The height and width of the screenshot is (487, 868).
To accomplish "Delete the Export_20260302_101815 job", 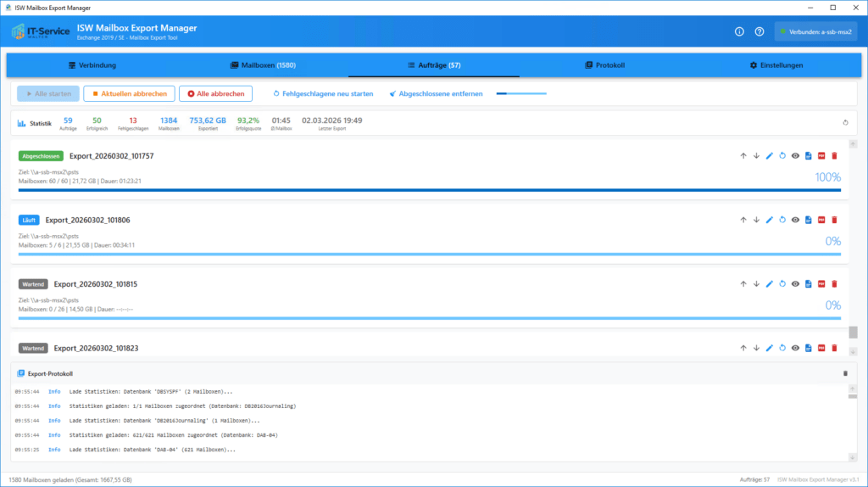I will point(834,284).
